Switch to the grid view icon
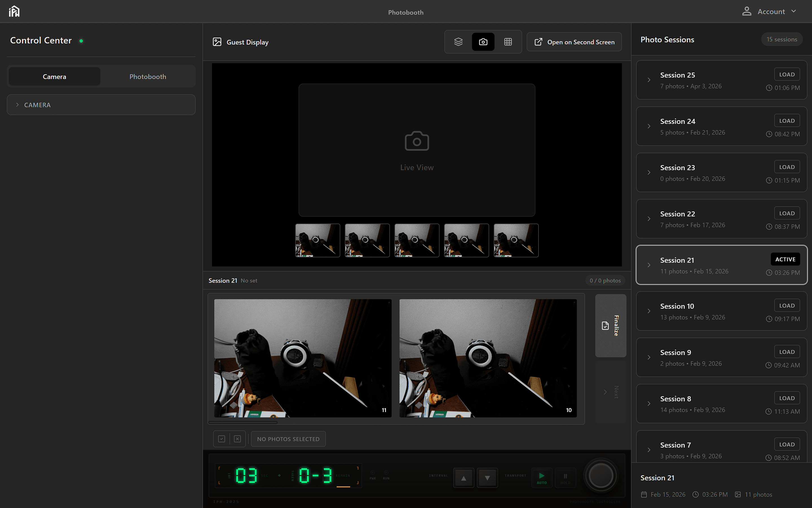This screenshot has width=812, height=508. point(508,42)
